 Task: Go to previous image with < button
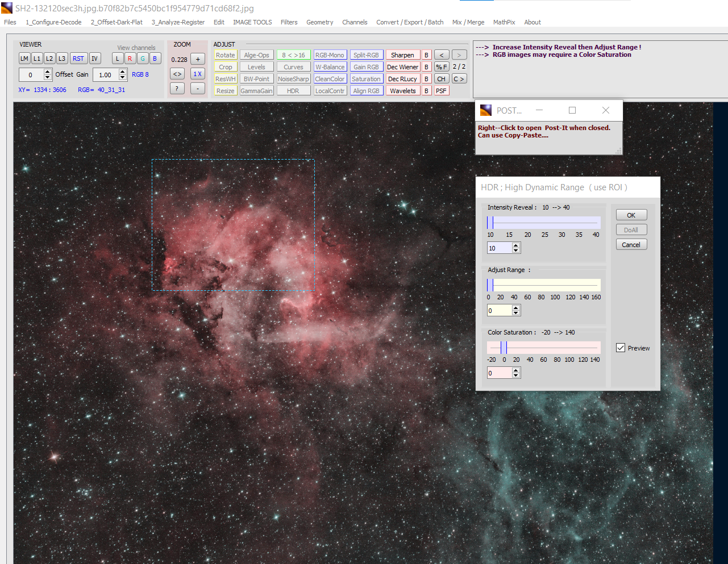[x=442, y=55]
